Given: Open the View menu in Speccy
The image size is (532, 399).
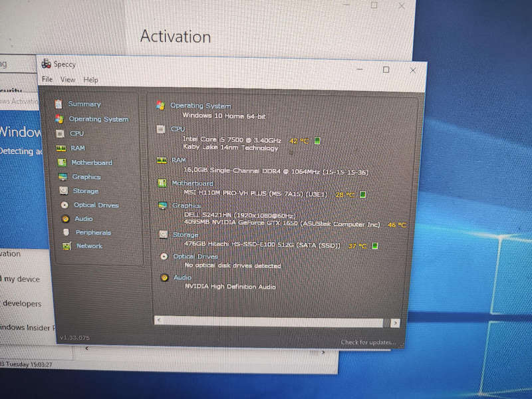Looking at the screenshot, I should pos(68,80).
